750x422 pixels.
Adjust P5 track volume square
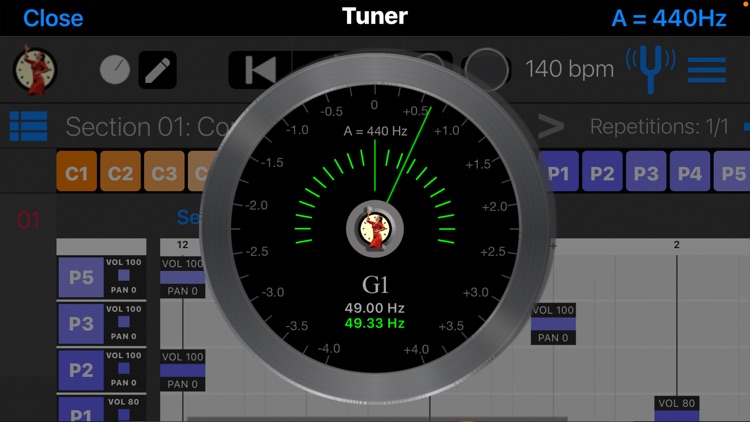tap(124, 275)
